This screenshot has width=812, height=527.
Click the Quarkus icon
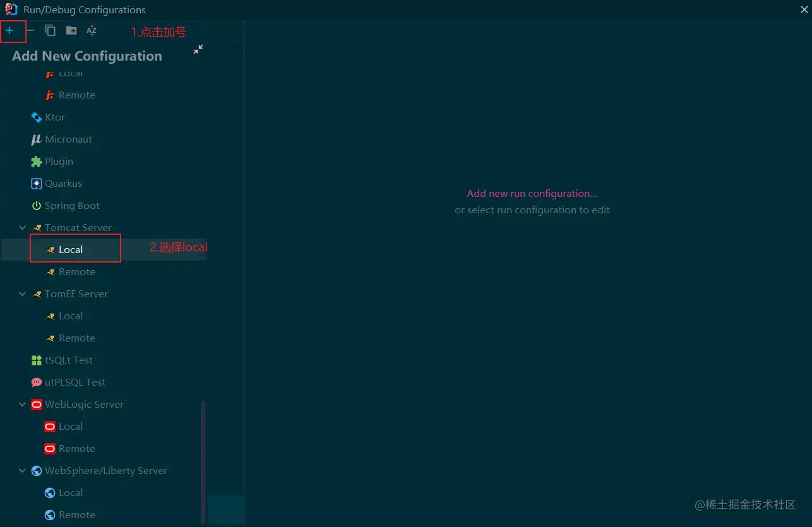click(x=37, y=184)
